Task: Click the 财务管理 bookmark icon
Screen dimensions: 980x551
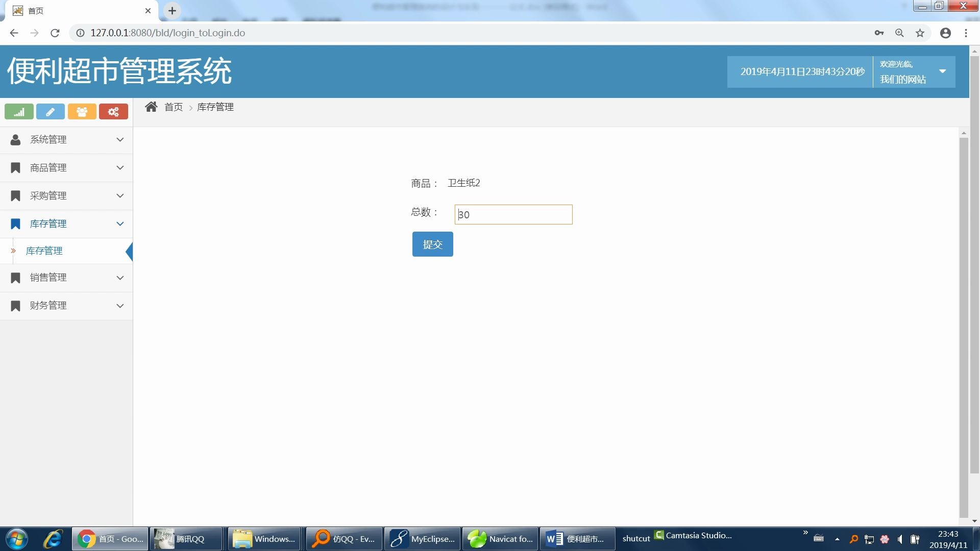Action: (x=16, y=306)
